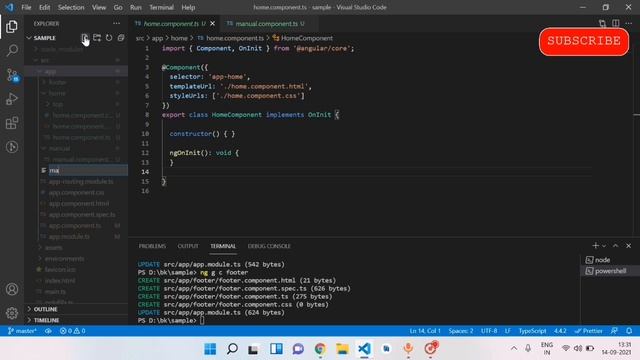Close the terminal panel

(x=629, y=246)
